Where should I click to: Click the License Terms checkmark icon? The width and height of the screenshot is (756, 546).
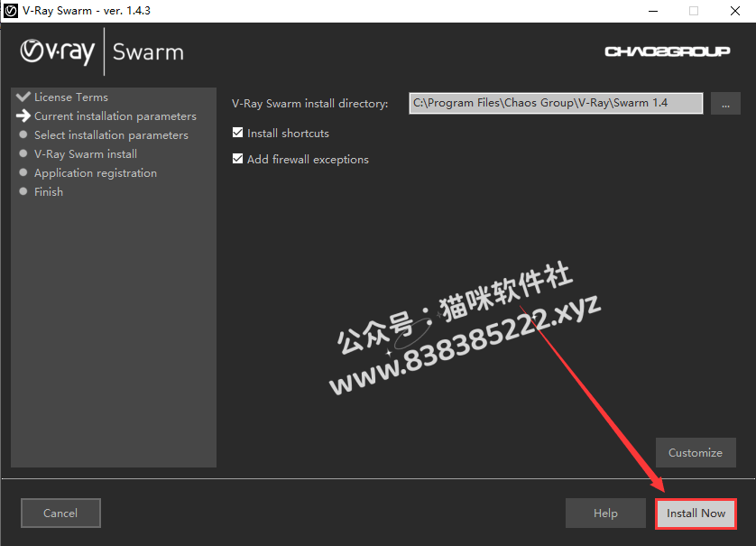click(23, 96)
